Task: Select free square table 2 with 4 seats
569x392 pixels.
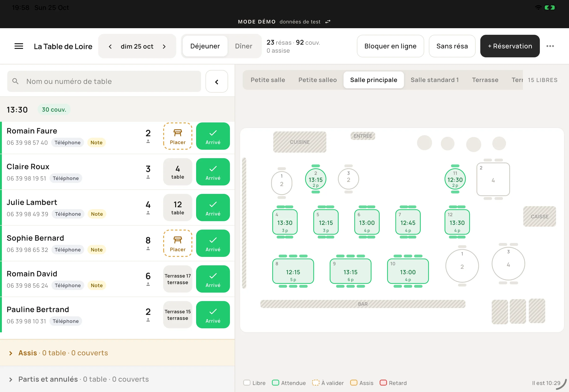Action: click(x=493, y=180)
